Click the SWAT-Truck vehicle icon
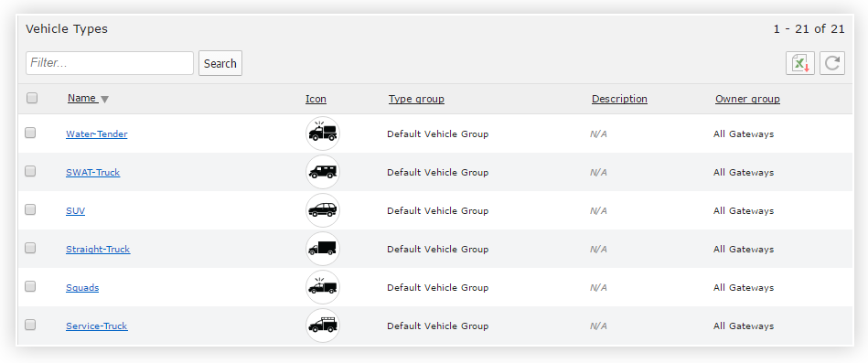Screen dimensions: 868x363 tap(323, 172)
